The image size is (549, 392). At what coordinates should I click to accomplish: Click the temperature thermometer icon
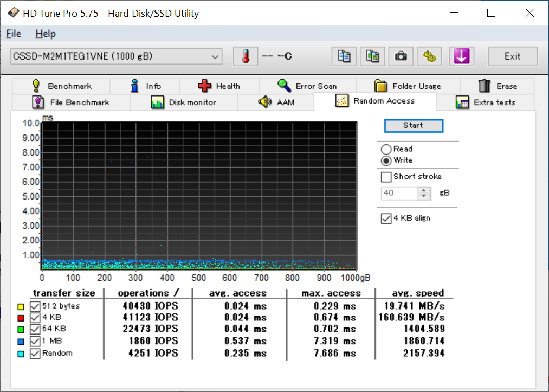246,56
